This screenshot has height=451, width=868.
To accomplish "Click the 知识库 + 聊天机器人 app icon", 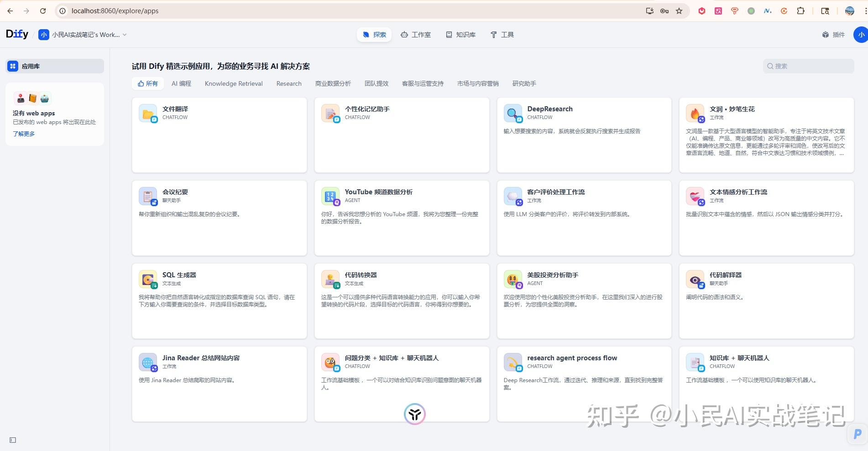I will pos(695,362).
